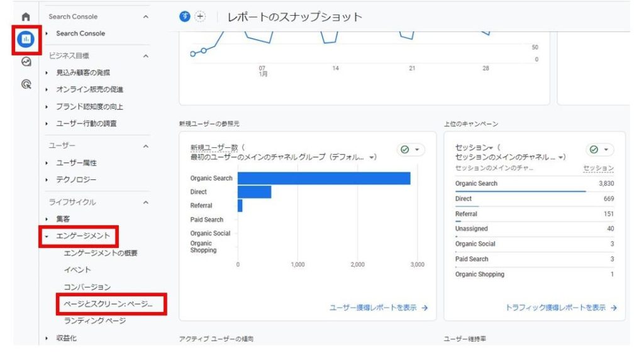Viewport: 644px width, 358px height.
Task: Open ページとスクリーン report
Action: coord(108,304)
